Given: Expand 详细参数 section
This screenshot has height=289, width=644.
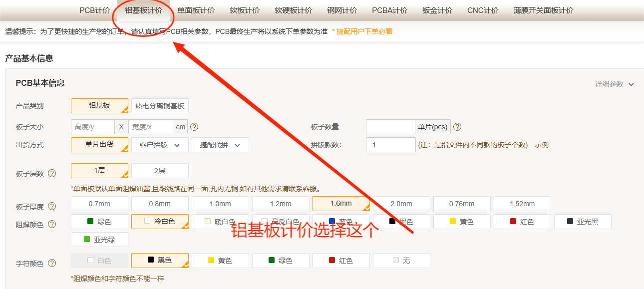Looking at the screenshot, I should pyautogui.click(x=614, y=84).
